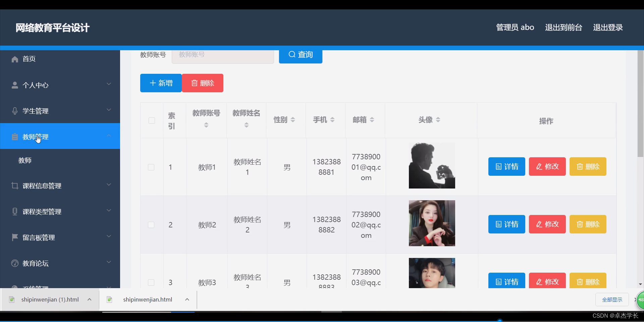Click 教师2's avatar thumbnail
This screenshot has width=644, height=322.
[x=432, y=223]
